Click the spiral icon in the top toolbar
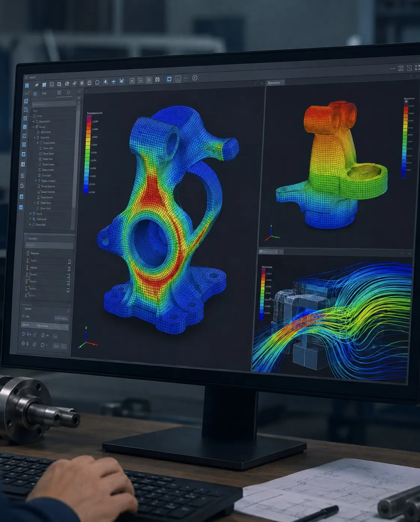This screenshot has width=420, height=522. click(67, 84)
